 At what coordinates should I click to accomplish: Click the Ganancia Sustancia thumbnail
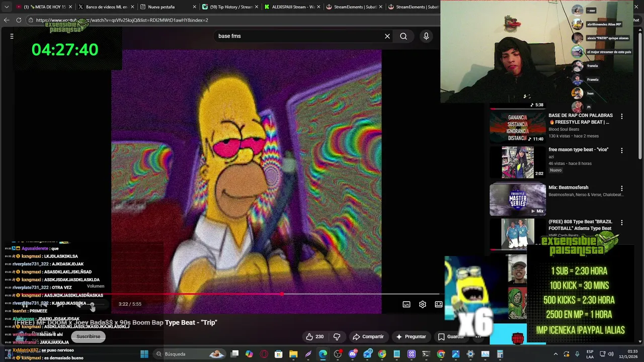[x=518, y=127]
